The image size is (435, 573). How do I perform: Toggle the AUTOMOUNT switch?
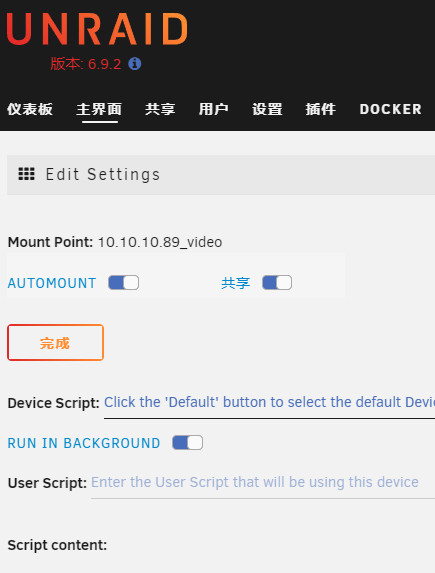[x=124, y=283]
